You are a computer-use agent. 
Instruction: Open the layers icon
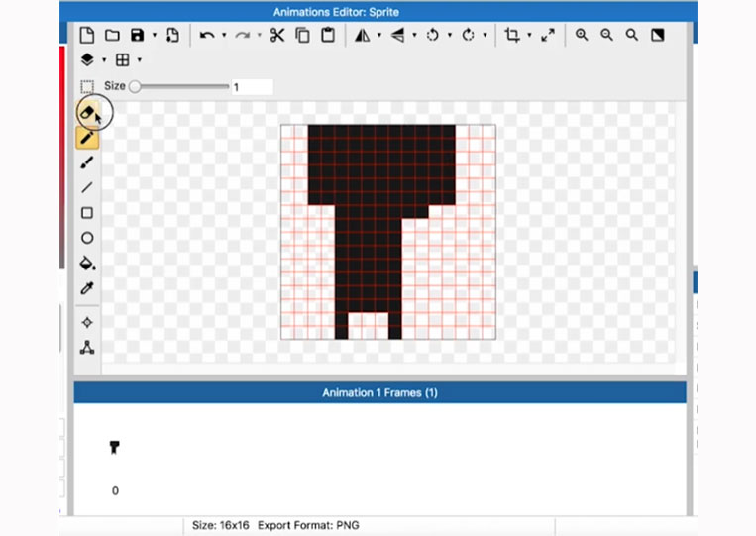coord(87,59)
